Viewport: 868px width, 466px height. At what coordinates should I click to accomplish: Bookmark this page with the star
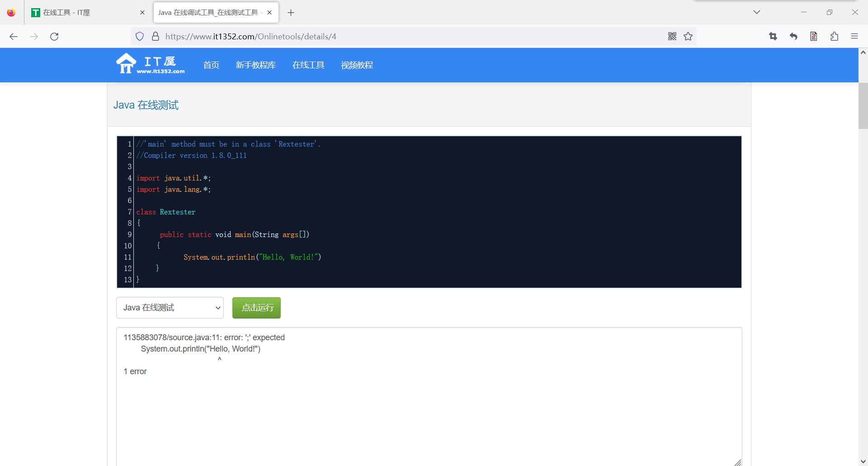(x=688, y=37)
